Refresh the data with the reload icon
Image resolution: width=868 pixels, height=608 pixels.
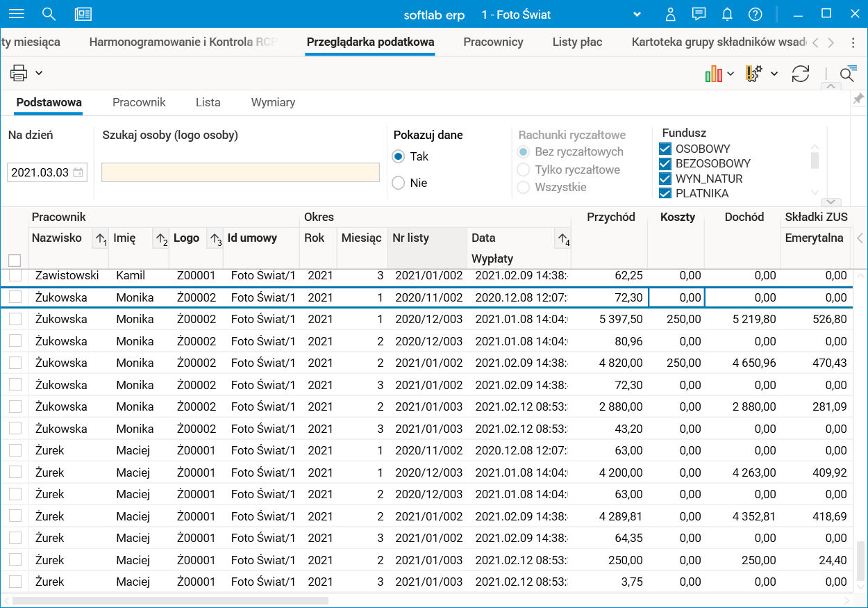tap(801, 74)
